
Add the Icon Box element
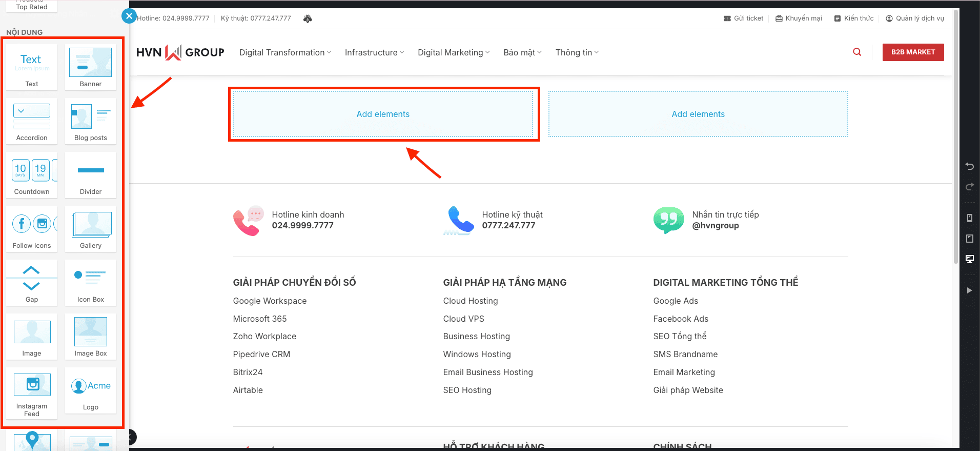[x=91, y=283]
